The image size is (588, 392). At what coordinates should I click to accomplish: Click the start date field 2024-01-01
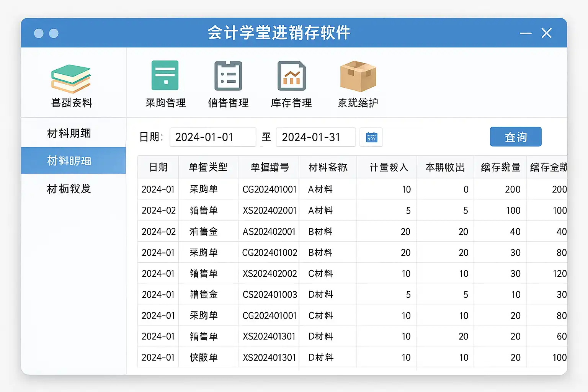point(213,137)
